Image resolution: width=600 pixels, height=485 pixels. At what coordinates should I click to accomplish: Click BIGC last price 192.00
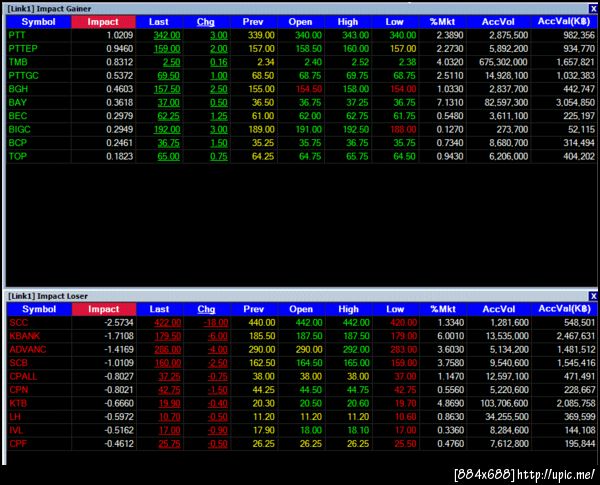(x=167, y=129)
